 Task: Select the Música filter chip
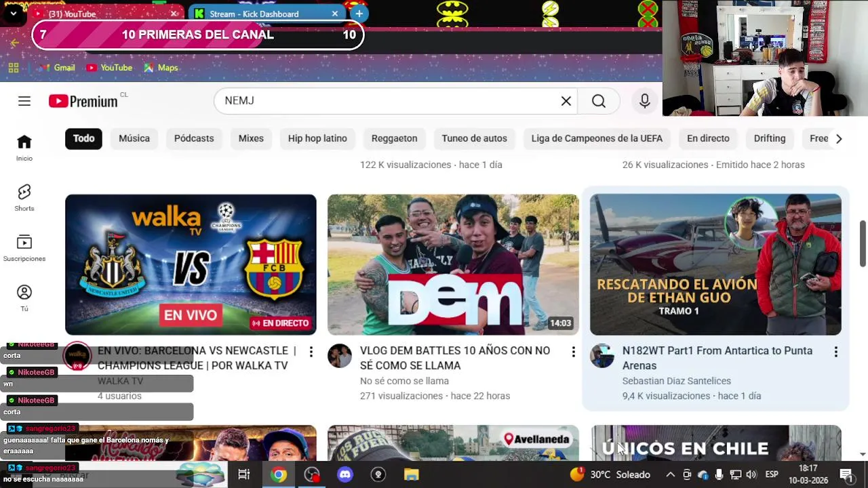click(134, 138)
